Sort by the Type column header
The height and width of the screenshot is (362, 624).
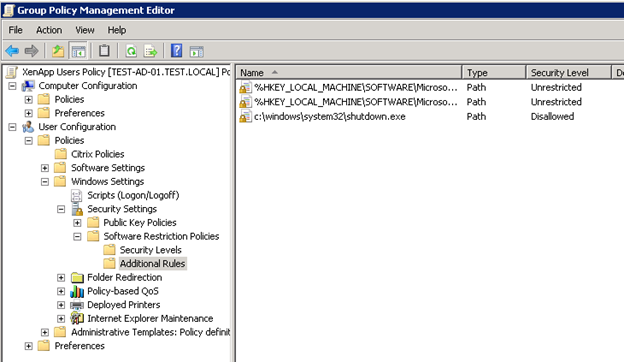[494, 72]
